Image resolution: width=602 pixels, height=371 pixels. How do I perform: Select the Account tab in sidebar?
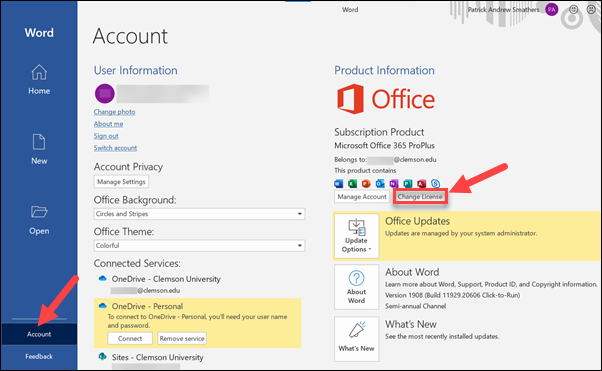point(39,334)
